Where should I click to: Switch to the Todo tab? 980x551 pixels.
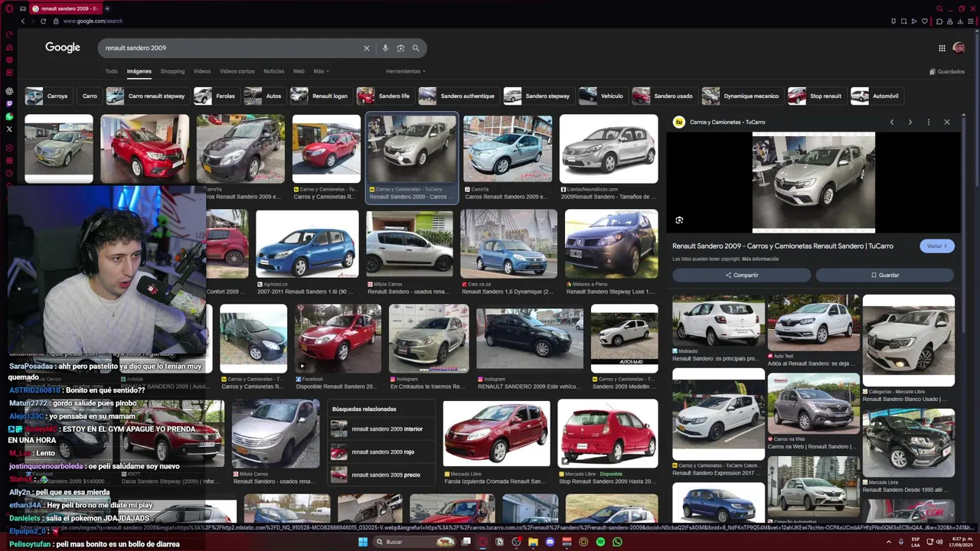point(112,71)
